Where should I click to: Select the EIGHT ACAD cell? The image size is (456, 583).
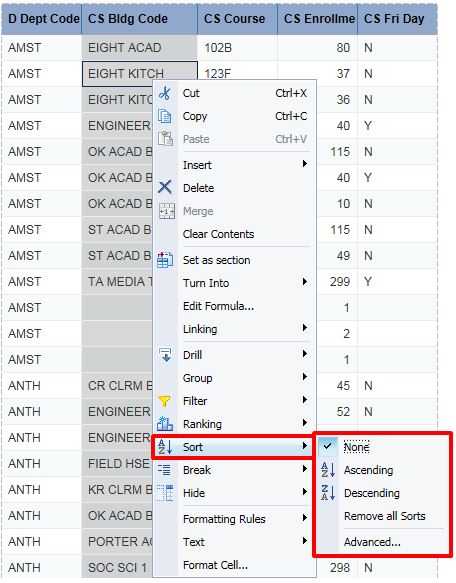139,48
